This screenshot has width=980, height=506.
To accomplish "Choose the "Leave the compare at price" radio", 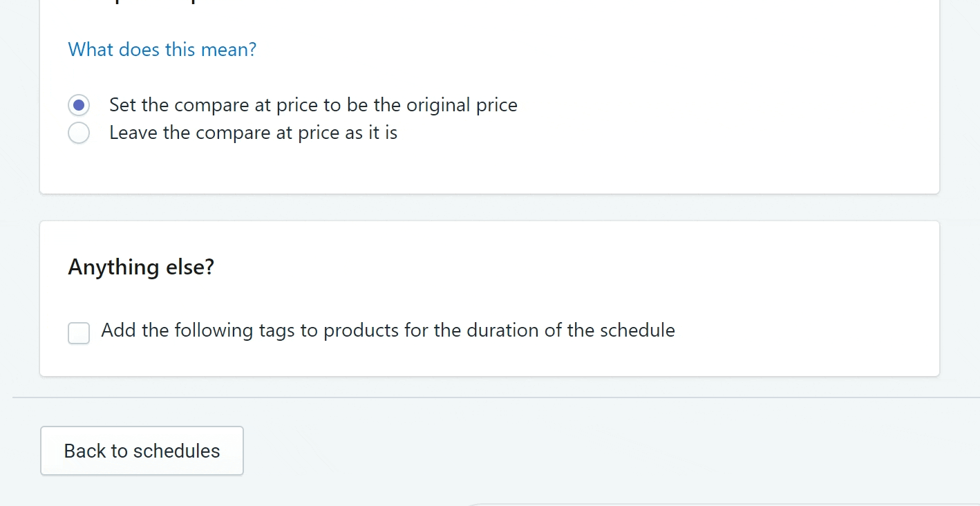I will [79, 133].
